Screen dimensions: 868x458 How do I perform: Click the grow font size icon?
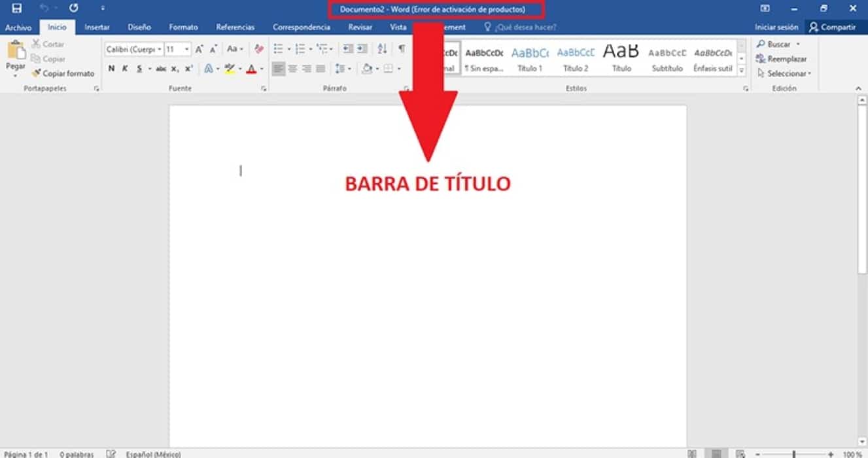(200, 49)
